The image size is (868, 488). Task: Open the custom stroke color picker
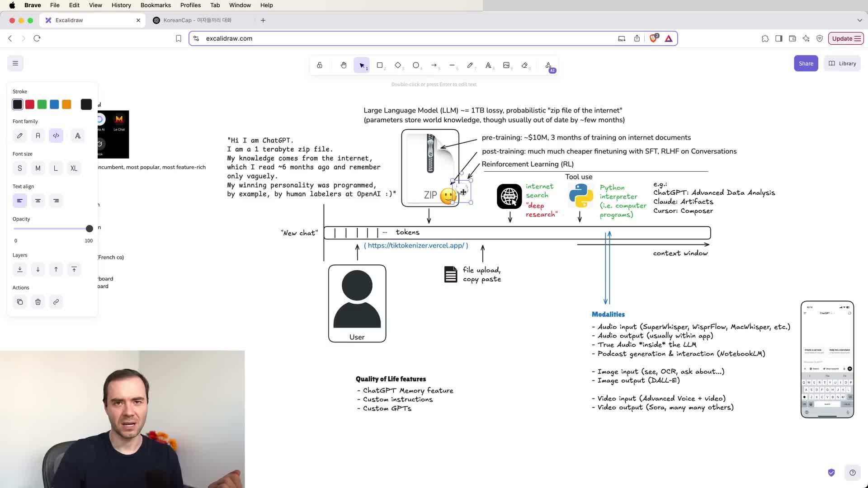(86, 104)
